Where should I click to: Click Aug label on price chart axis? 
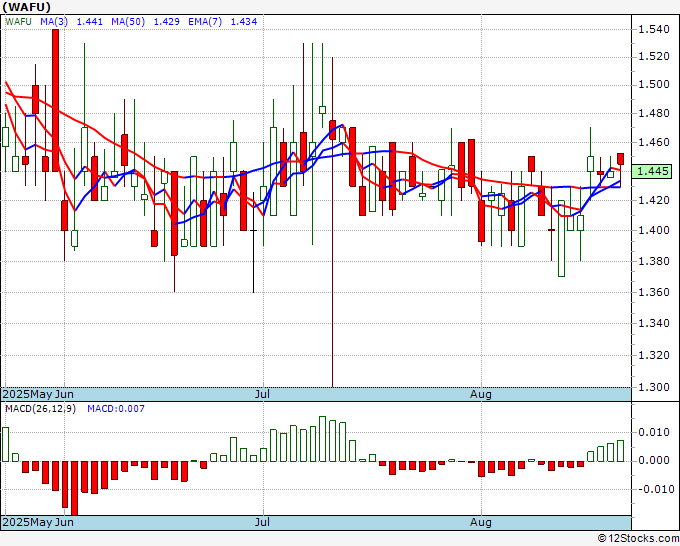coord(481,394)
